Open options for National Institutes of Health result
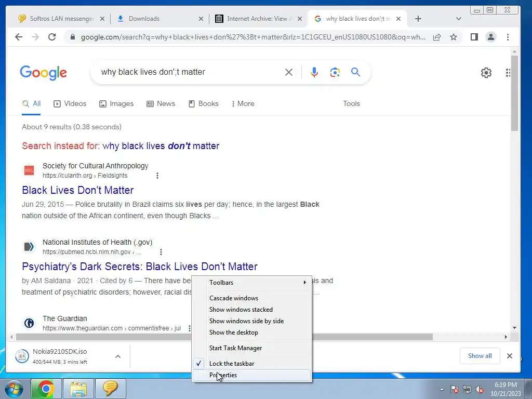The height and width of the screenshot is (399, 532). pos(161,252)
